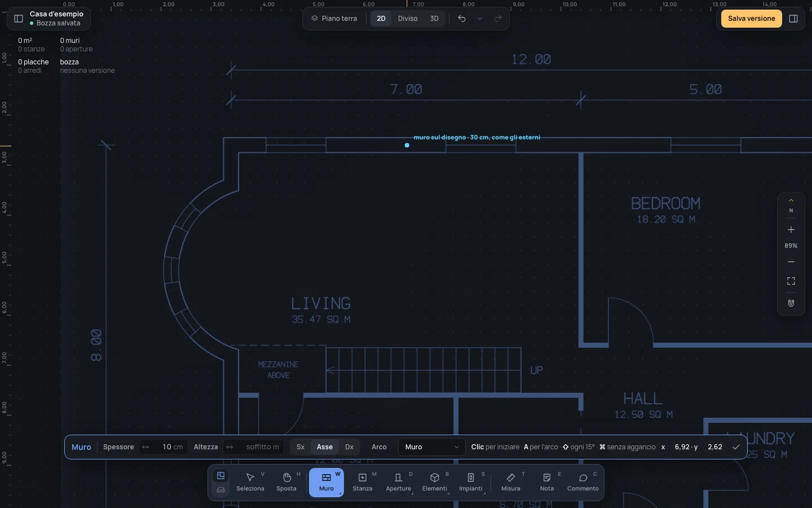Open the Muro wall type dropdown

(432, 447)
